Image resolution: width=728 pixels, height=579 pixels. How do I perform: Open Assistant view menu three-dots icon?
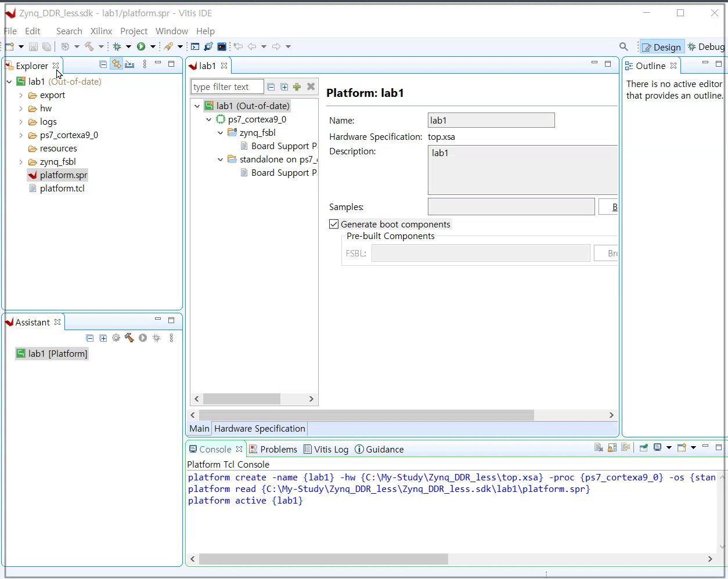pos(171,338)
